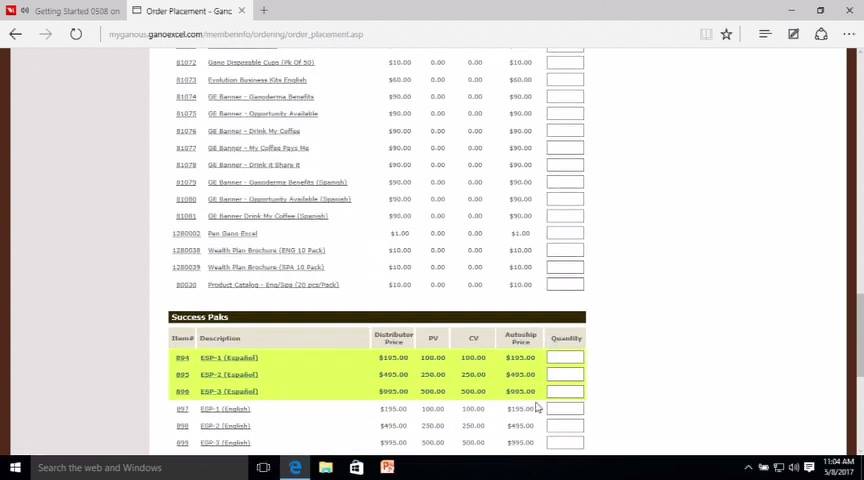
Task: Open Task View on the taskbar
Action: coord(263,467)
